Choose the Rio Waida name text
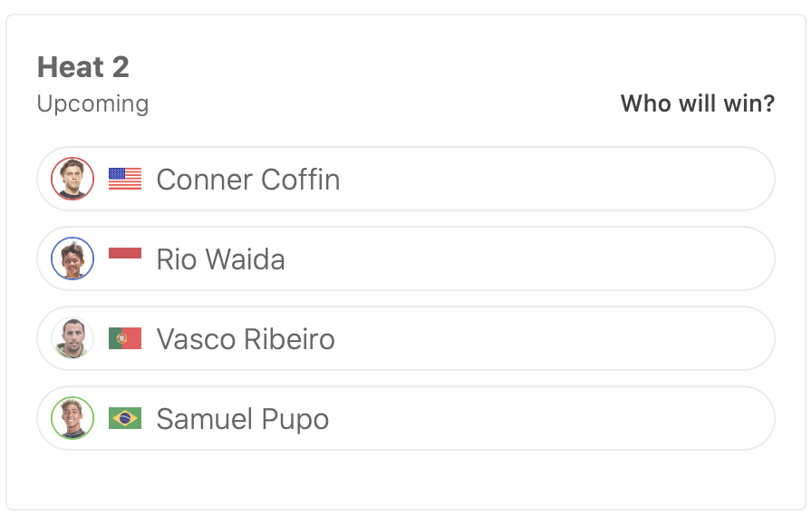 (220, 259)
